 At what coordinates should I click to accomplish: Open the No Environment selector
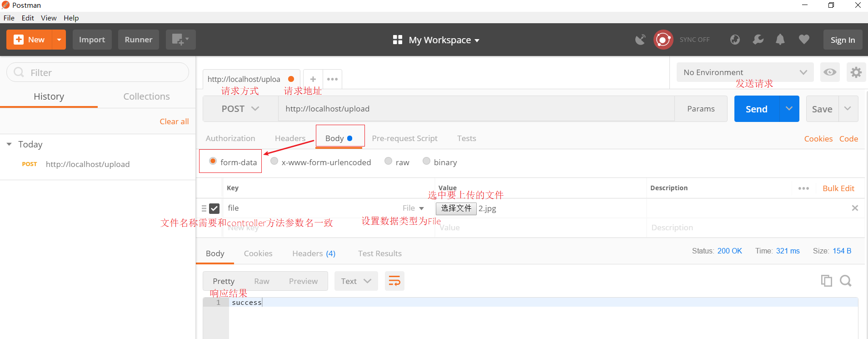tap(745, 72)
